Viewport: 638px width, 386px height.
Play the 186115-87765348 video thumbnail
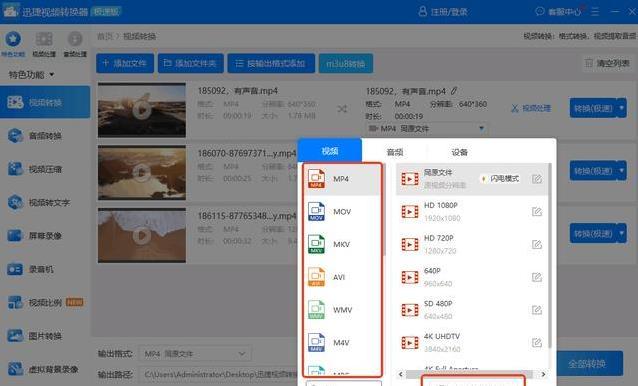pos(142,235)
